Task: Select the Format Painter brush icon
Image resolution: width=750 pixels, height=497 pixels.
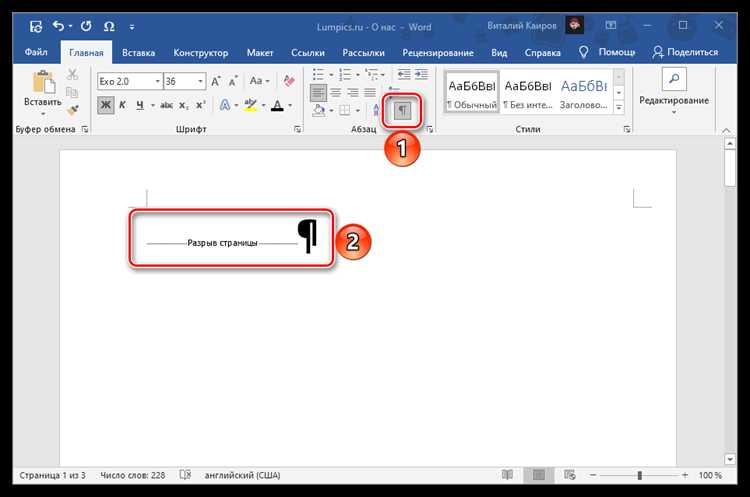Action: pyautogui.click(x=72, y=110)
